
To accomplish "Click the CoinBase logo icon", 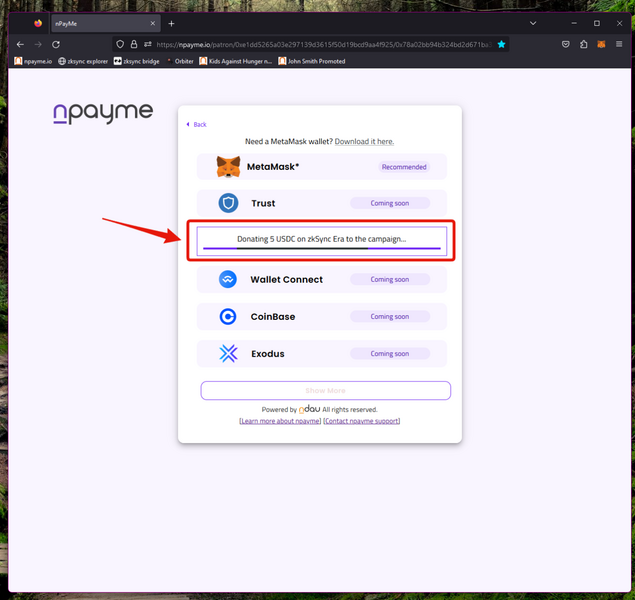I will click(228, 317).
